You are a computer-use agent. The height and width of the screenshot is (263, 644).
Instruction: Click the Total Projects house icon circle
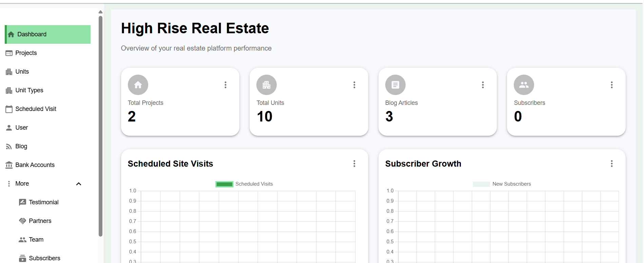[138, 85]
